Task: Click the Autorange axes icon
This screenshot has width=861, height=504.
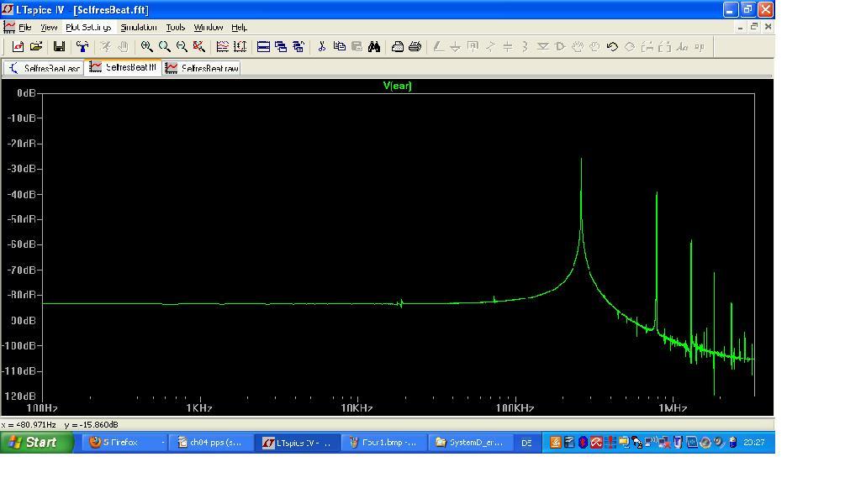Action: 240,47
